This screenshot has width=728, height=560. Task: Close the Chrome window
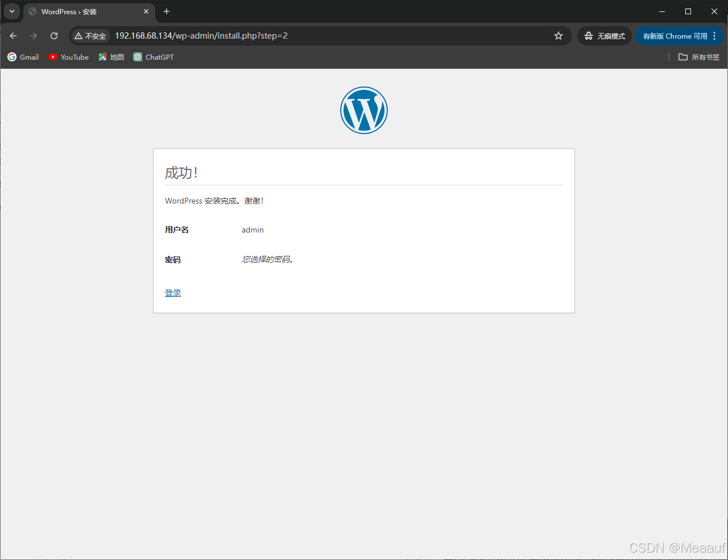(714, 11)
